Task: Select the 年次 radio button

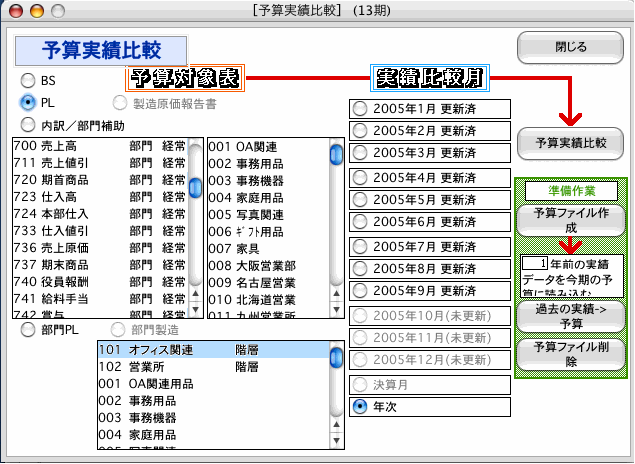Action: coord(360,406)
